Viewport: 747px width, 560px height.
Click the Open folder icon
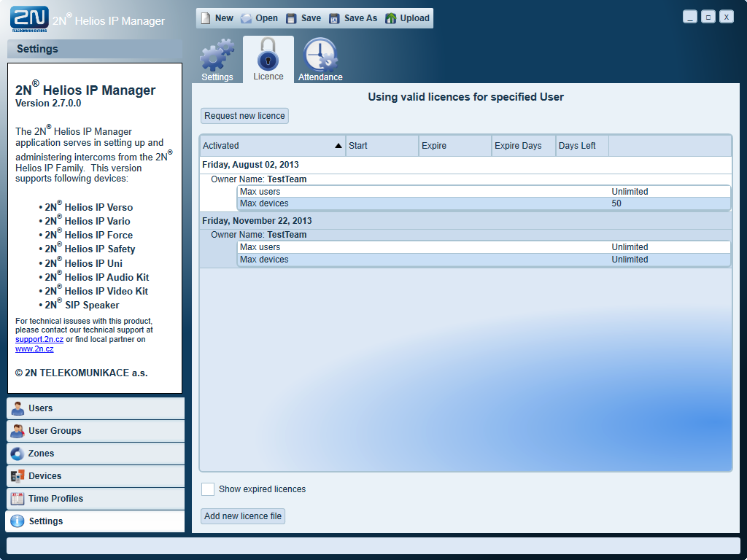point(246,18)
